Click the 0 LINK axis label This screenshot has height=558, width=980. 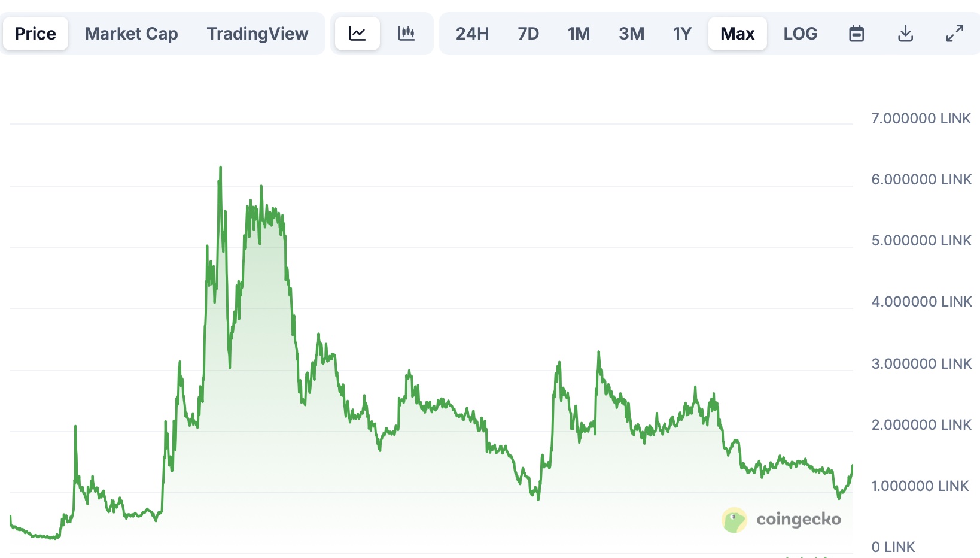tap(893, 547)
